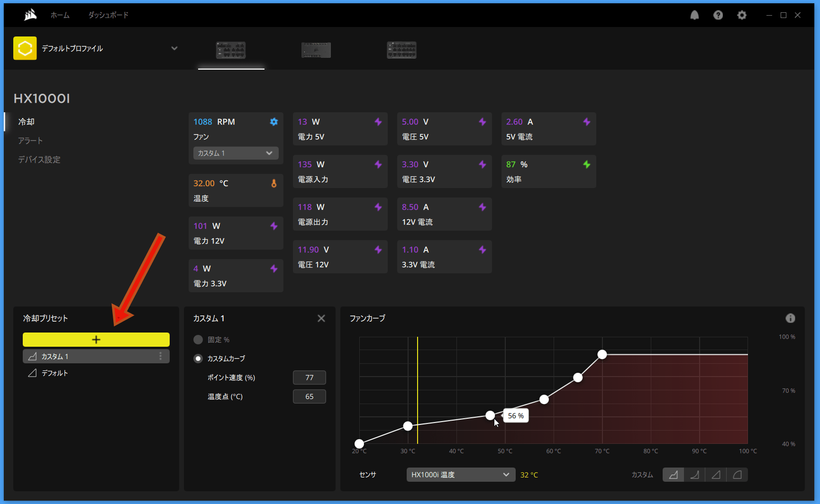The width and height of the screenshot is (820, 504).
Task: Click lightning icon on 電源出力 tile
Action: (378, 207)
